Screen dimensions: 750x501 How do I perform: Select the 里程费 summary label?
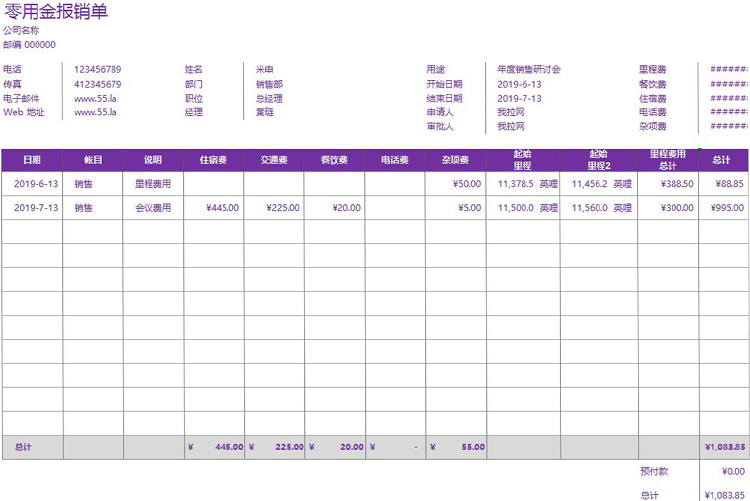(x=653, y=69)
